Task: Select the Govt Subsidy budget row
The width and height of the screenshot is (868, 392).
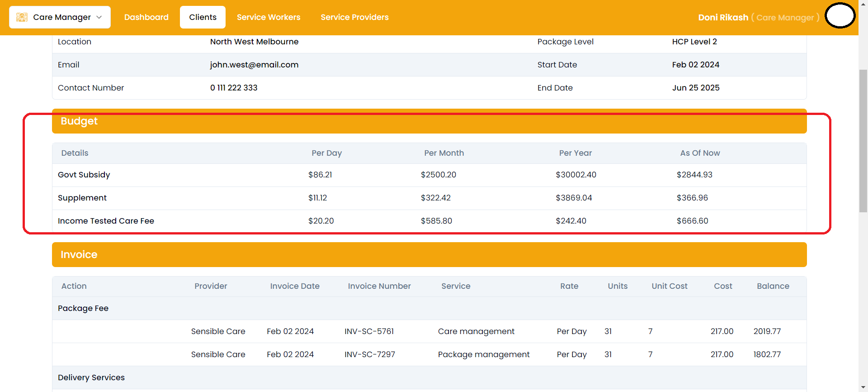Action: 84,175
